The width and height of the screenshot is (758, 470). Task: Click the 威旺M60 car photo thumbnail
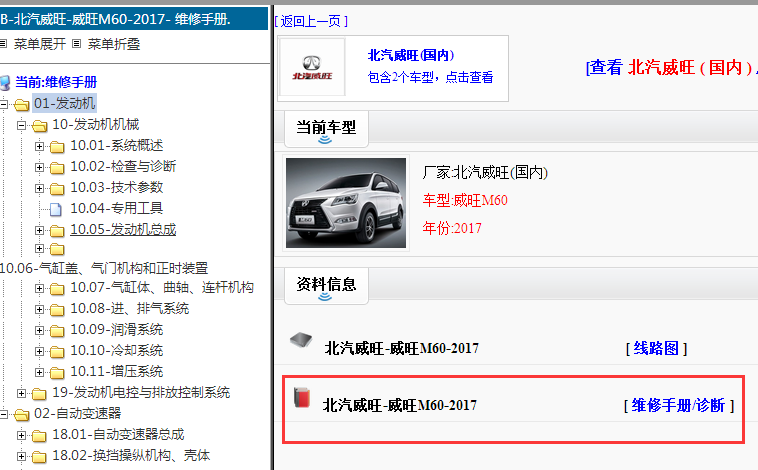click(346, 203)
